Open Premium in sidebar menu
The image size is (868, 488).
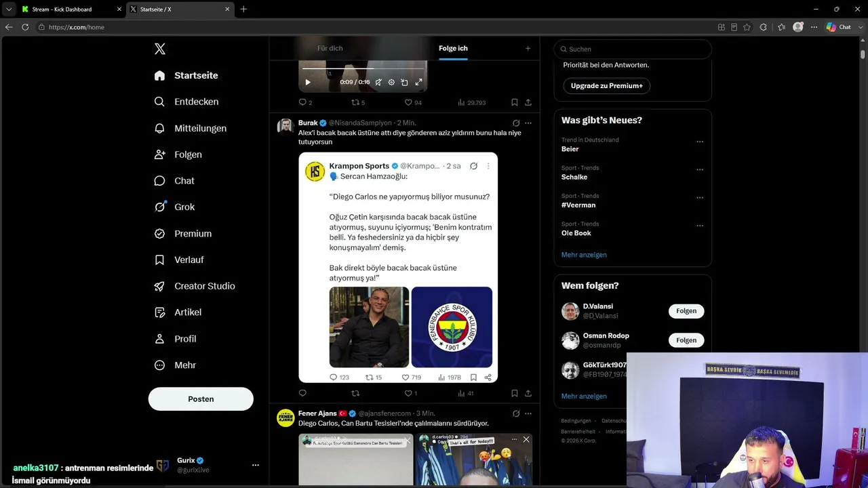183,233
